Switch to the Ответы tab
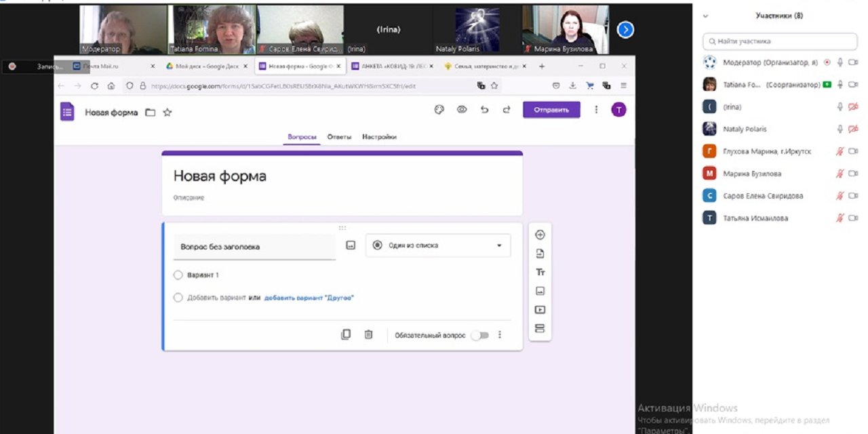The width and height of the screenshot is (868, 434). click(339, 137)
